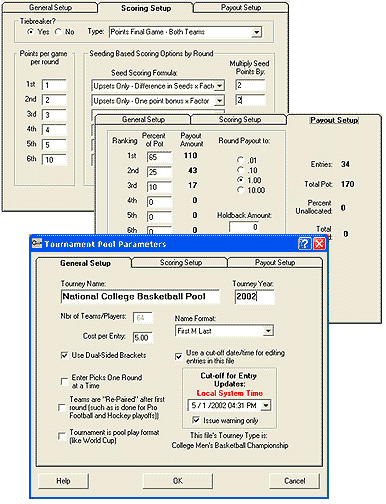386x504 pixels.
Task: Click 1st ranking Percent of Pot field
Action: click(x=160, y=157)
